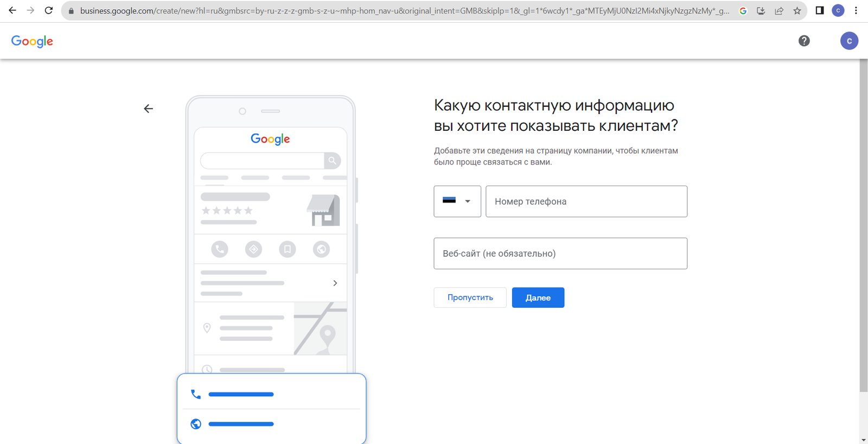Click the padlock site info icon

pos(71,11)
